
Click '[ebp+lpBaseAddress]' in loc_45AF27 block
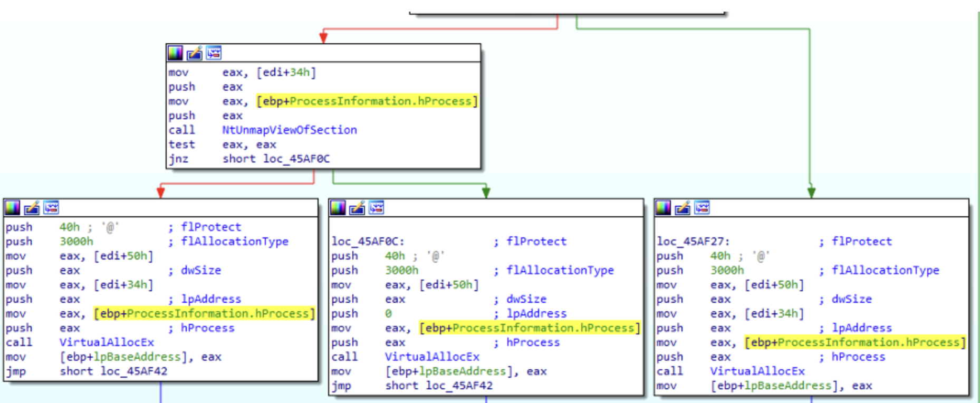click(x=774, y=386)
